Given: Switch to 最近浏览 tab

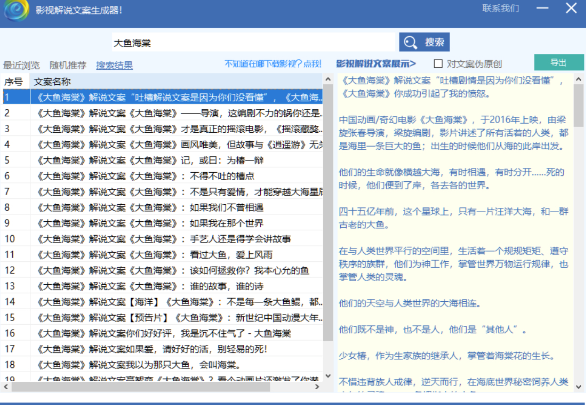Looking at the screenshot, I should point(21,65).
